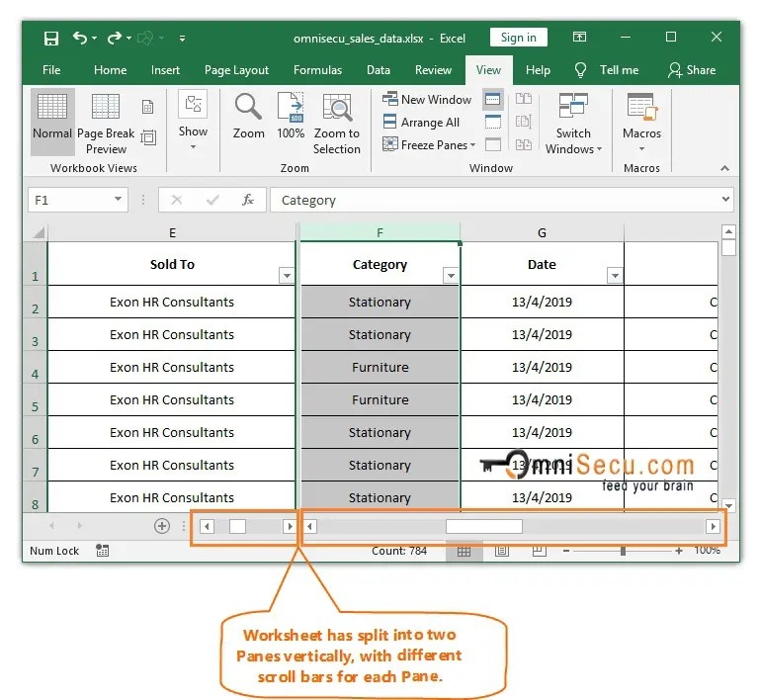Toggle the Split panes button
This screenshot has width=760, height=700.
click(x=493, y=100)
